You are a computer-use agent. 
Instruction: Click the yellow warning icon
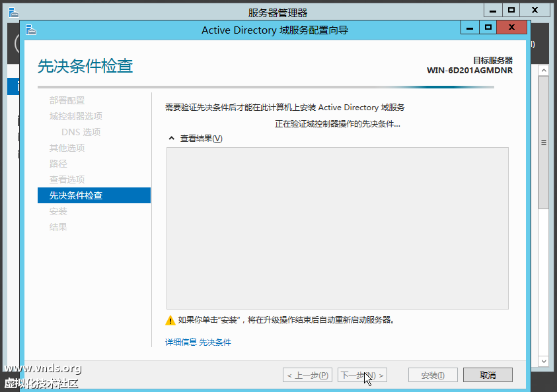(170, 320)
